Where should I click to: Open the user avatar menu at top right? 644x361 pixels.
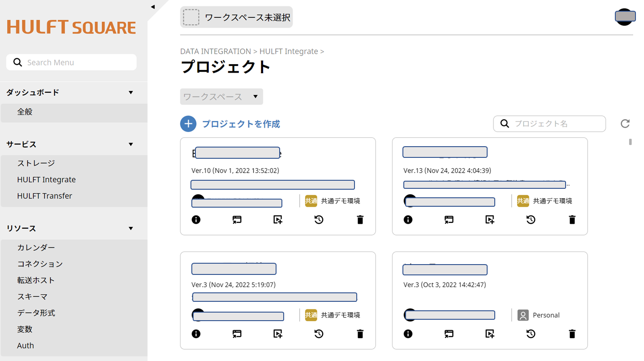coord(625,17)
